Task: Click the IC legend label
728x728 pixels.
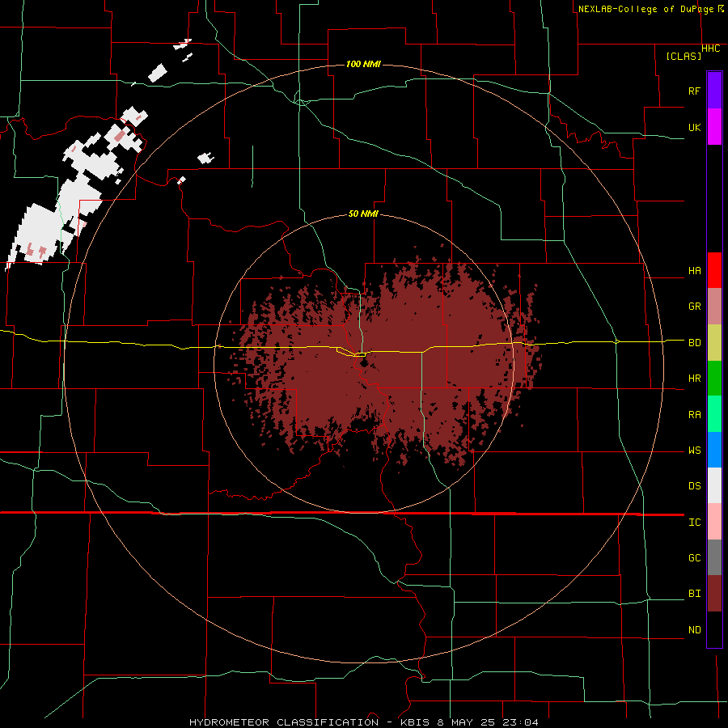Action: (x=694, y=523)
